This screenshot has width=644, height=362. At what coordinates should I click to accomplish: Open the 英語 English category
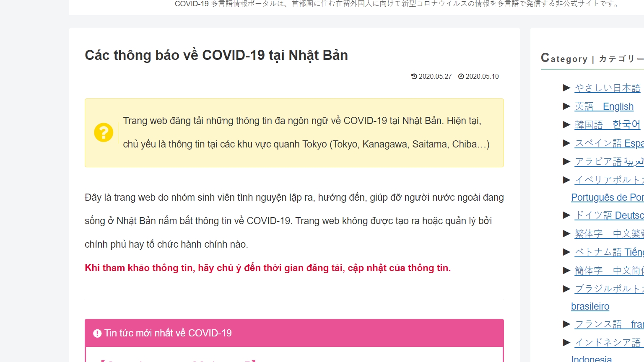click(x=604, y=106)
